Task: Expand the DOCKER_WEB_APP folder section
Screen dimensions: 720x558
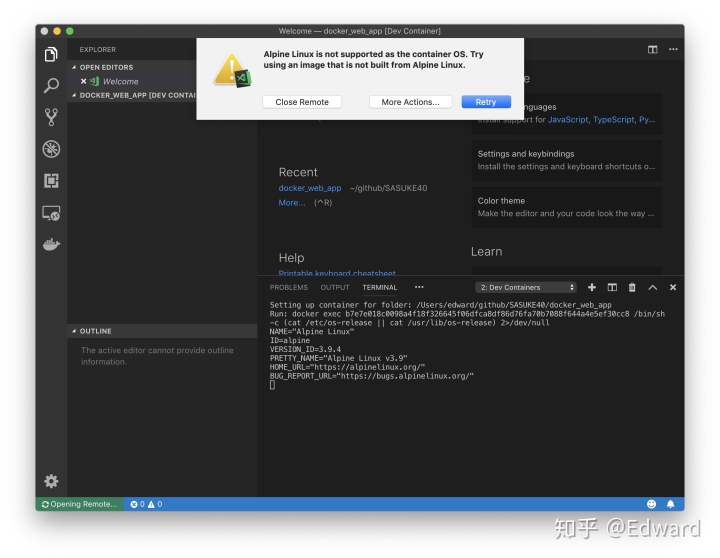Action: tap(134, 95)
